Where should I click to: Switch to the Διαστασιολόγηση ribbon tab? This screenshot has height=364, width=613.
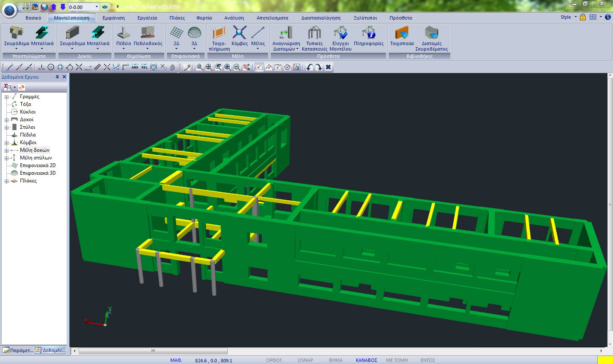[321, 18]
